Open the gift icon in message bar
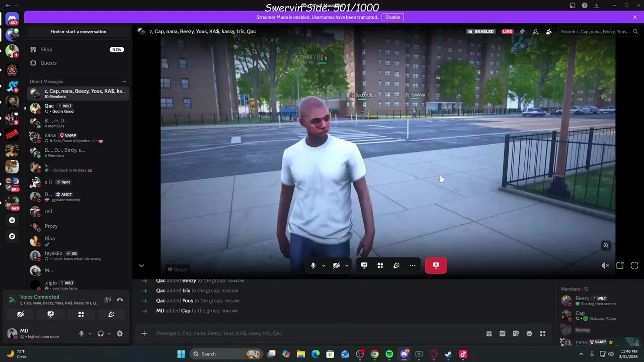644x362 pixels. (x=489, y=333)
